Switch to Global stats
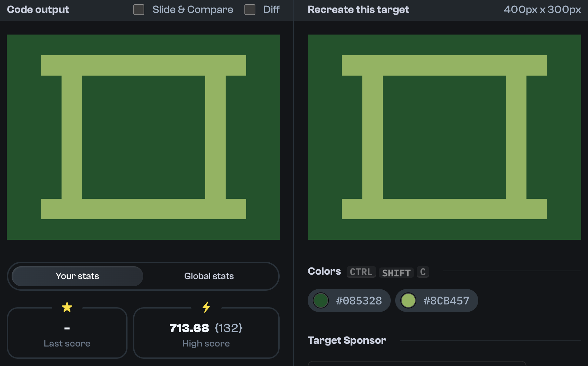 click(209, 276)
